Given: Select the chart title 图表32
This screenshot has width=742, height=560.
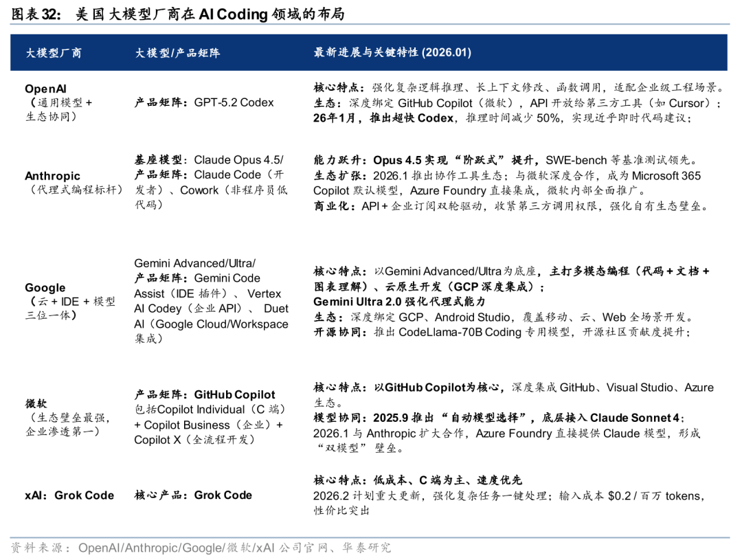Looking at the screenshot, I should pos(31,12).
